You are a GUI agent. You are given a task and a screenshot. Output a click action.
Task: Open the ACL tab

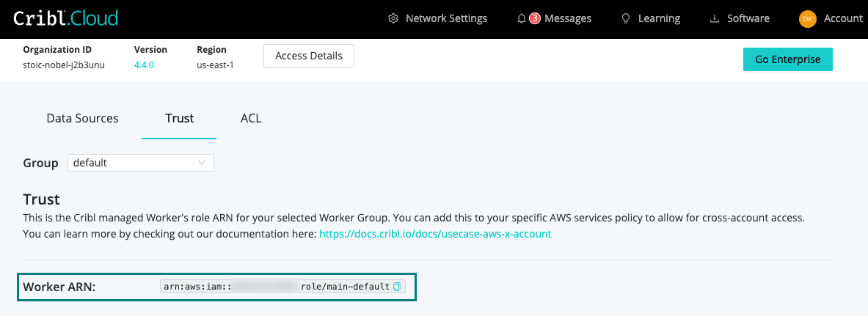[251, 118]
